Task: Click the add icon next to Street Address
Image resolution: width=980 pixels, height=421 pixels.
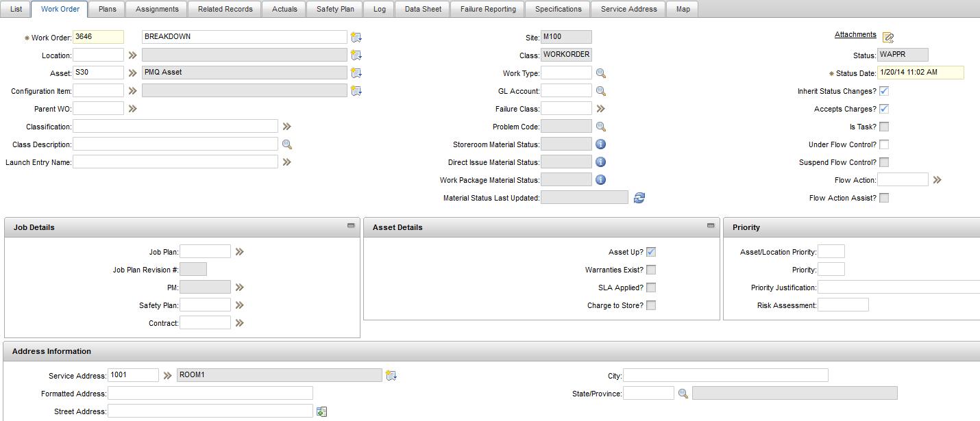Action: click(x=321, y=411)
